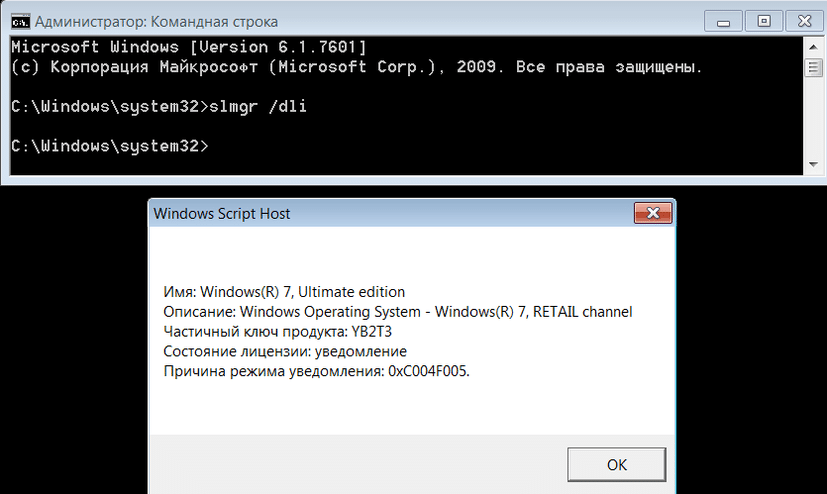
Task: Click the Microsoft Corp. 2009 copyright line
Action: pos(356,67)
